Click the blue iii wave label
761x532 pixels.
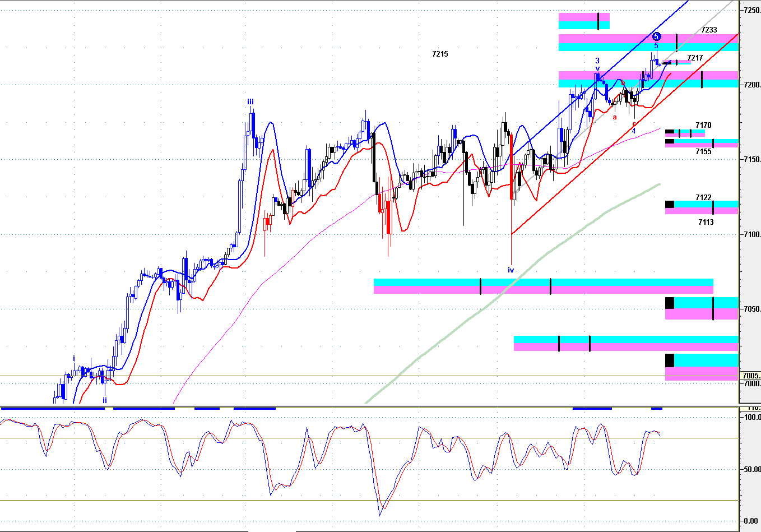250,101
